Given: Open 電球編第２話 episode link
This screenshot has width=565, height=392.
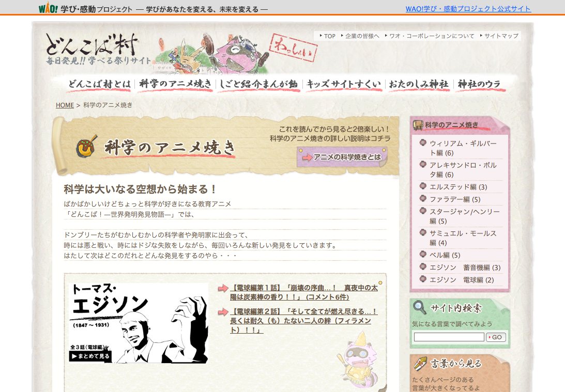Looking at the screenshot, I should coord(304,320).
